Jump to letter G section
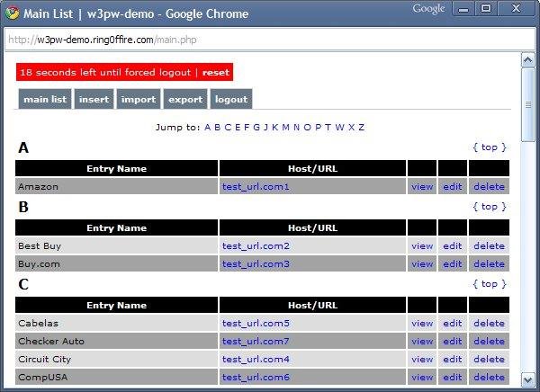Screen dimensions: 540x392 pos(256,128)
